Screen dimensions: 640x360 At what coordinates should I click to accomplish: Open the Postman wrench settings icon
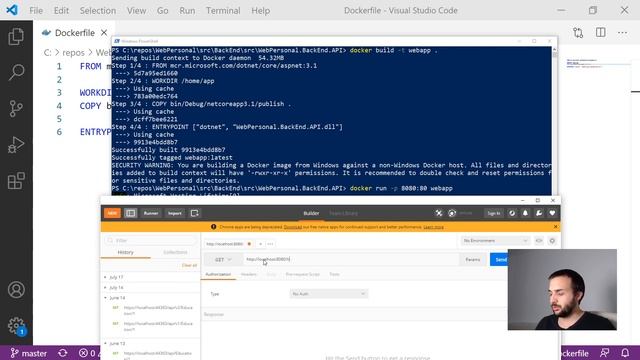(x=539, y=213)
